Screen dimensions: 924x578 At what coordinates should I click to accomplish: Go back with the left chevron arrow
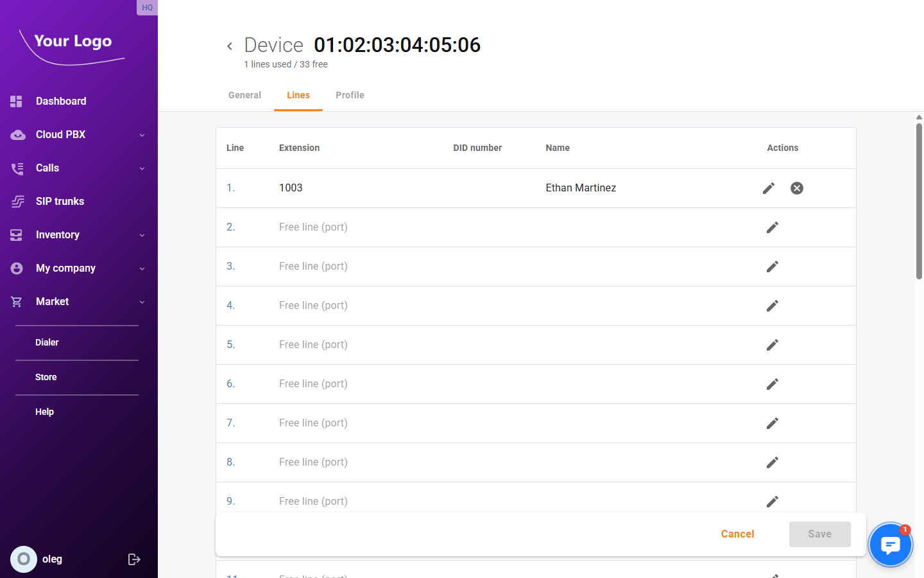click(230, 46)
